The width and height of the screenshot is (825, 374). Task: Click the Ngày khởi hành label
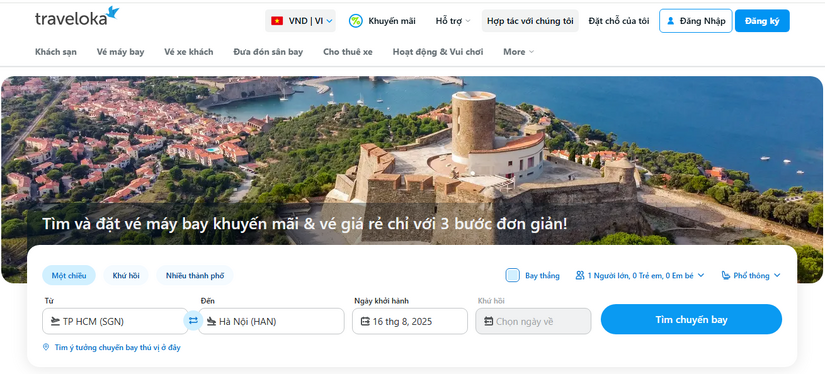pyautogui.click(x=381, y=301)
